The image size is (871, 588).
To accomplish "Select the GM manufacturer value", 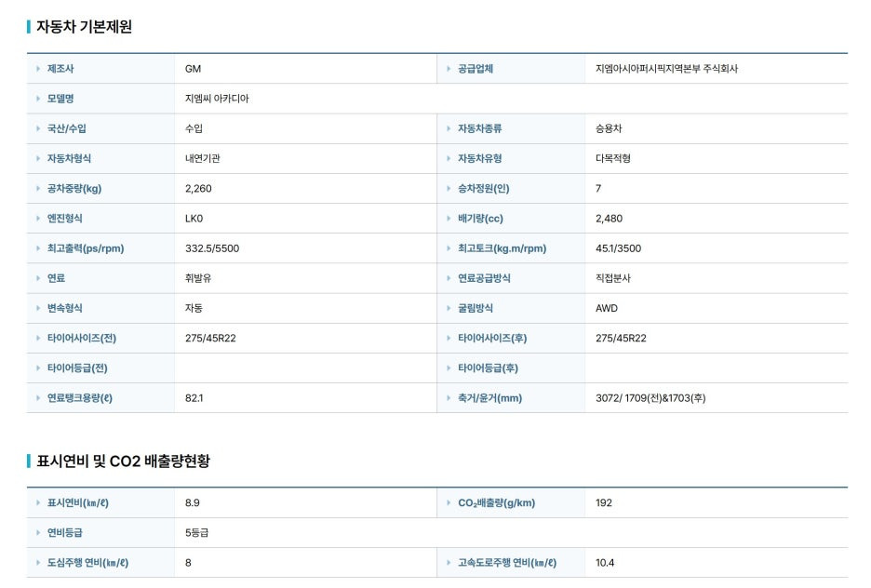I will coord(193,69).
